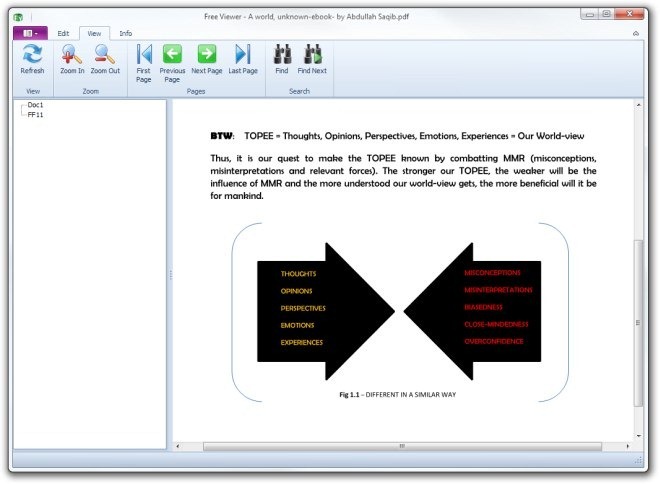
Task: Click the window resize grip corner
Action: pyautogui.click(x=638, y=460)
